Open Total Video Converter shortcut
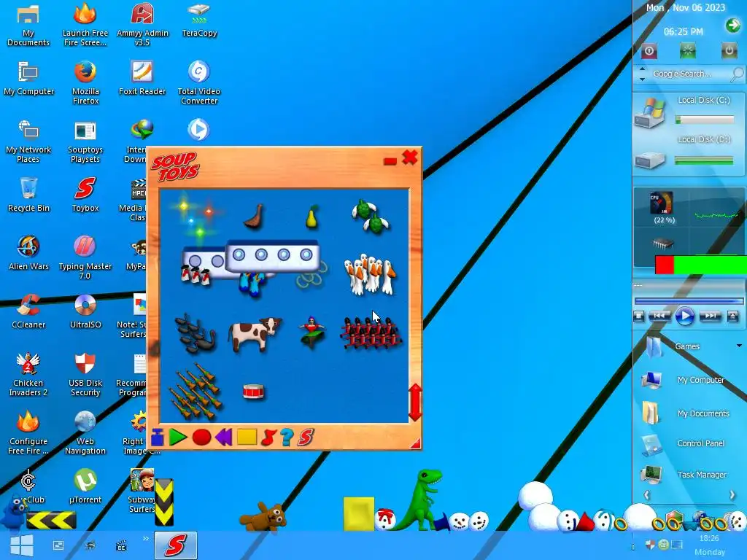This screenshot has width=747, height=560. (198, 83)
